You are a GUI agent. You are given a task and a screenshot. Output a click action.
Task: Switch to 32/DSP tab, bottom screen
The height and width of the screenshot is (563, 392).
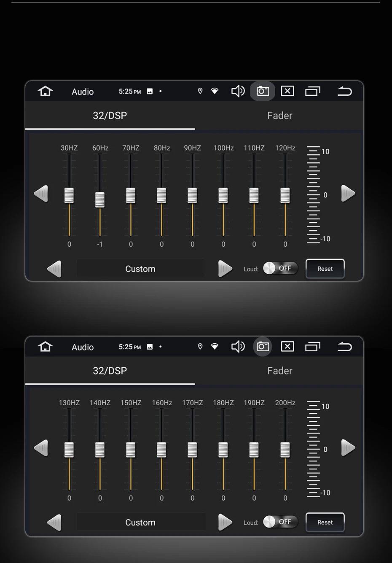pyautogui.click(x=110, y=371)
